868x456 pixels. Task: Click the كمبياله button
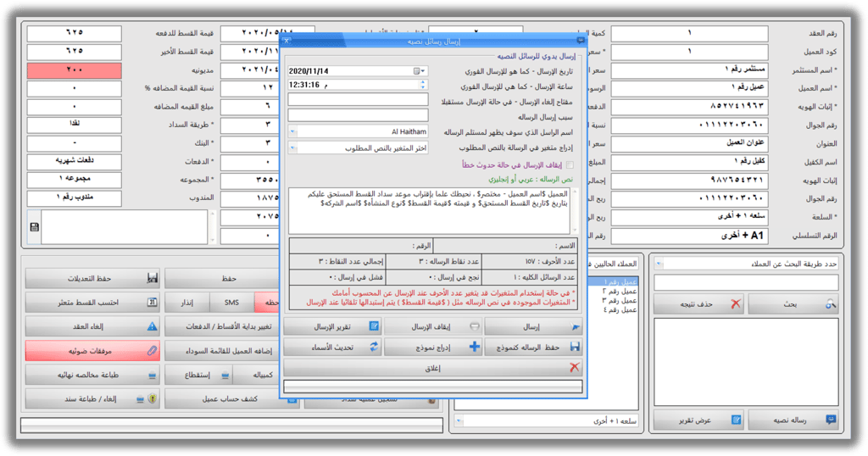click(258, 375)
